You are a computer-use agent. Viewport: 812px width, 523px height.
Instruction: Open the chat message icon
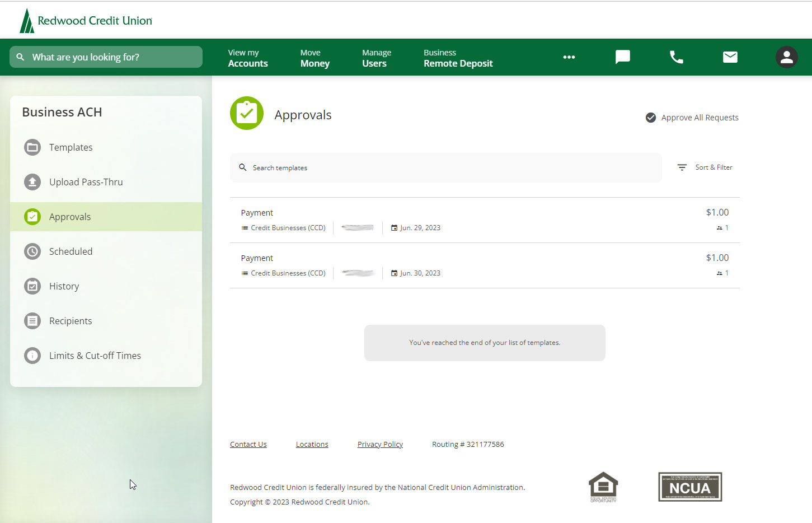[622, 57]
